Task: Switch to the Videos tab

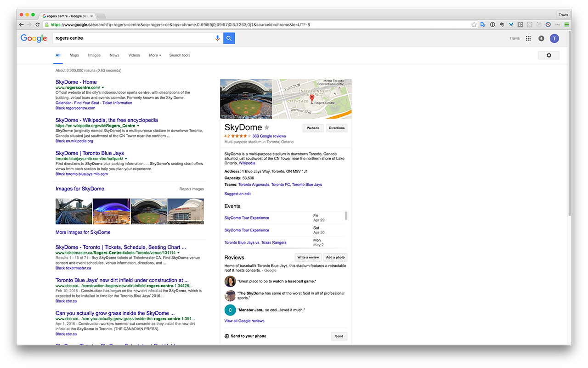Action: [x=134, y=55]
